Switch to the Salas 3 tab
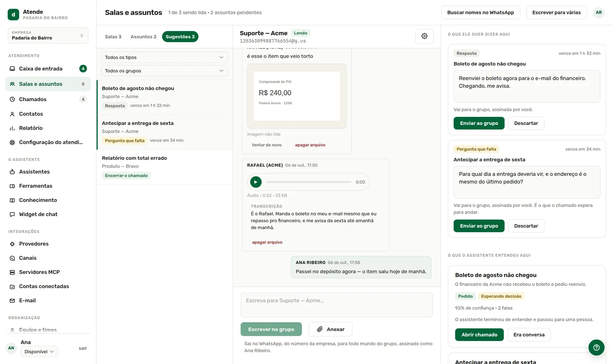613x364 pixels. tap(113, 37)
